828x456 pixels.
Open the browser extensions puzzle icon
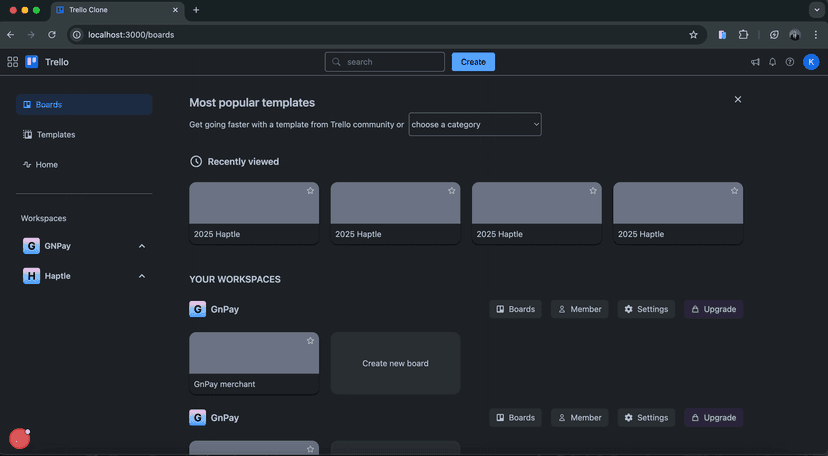(x=744, y=35)
